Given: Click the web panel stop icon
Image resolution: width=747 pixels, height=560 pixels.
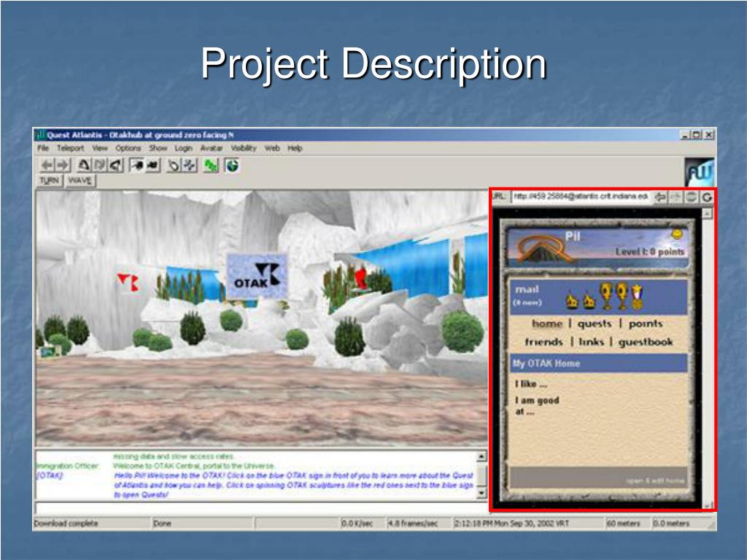Looking at the screenshot, I should click(692, 197).
